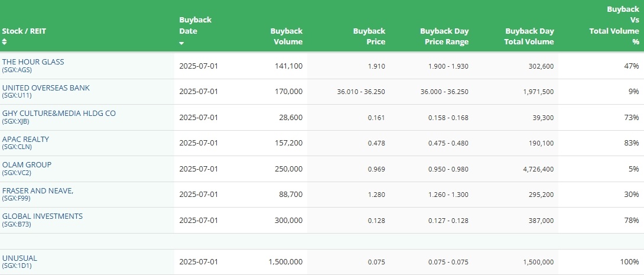This screenshot has height=275, width=644.
Task: Click total volume 387,000
Action: tap(542, 221)
